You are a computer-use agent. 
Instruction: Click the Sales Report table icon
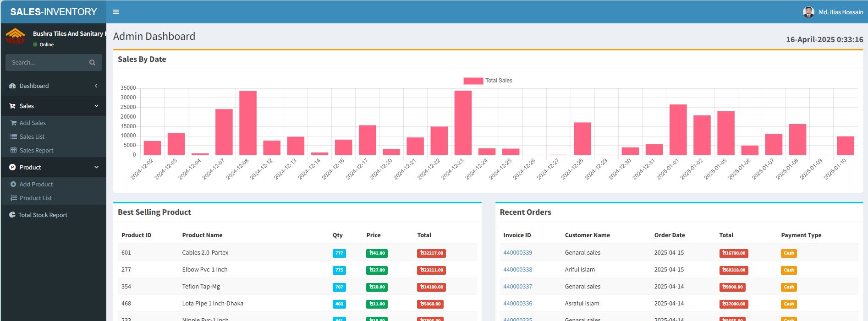(x=14, y=150)
